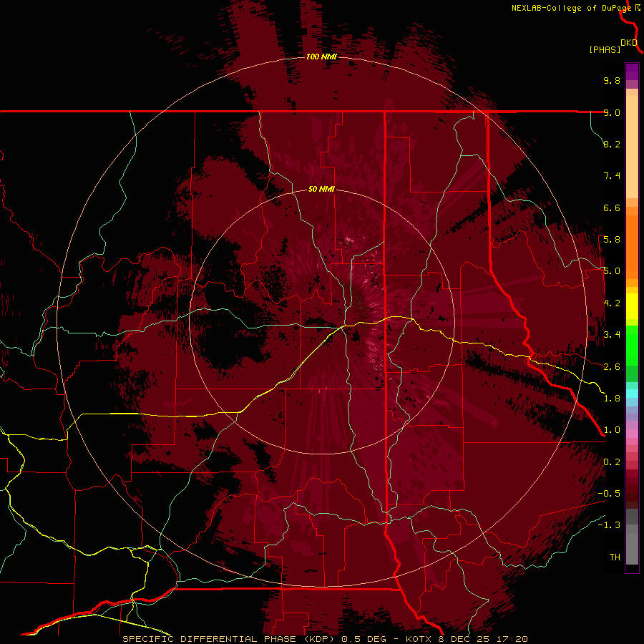644x644 pixels.
Task: Click the -1.3 scale label
Action: [609, 525]
